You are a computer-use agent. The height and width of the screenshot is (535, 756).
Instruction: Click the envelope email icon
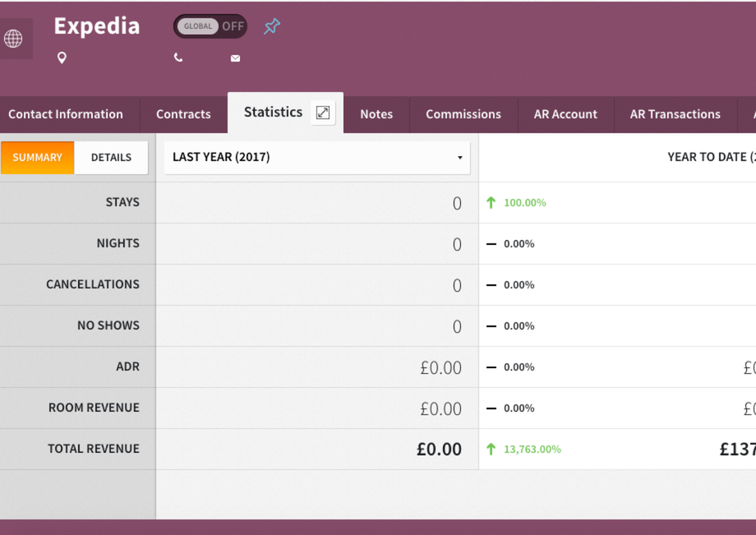235,58
